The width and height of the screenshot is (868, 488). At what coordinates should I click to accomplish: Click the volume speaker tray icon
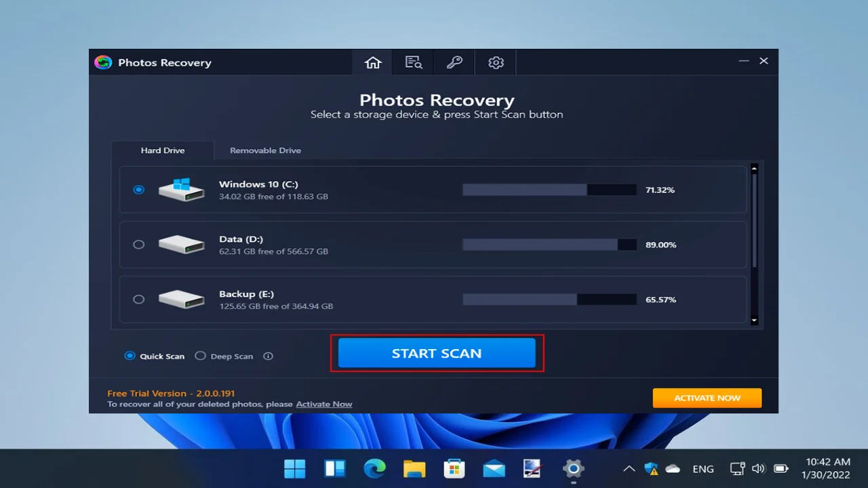tap(759, 468)
